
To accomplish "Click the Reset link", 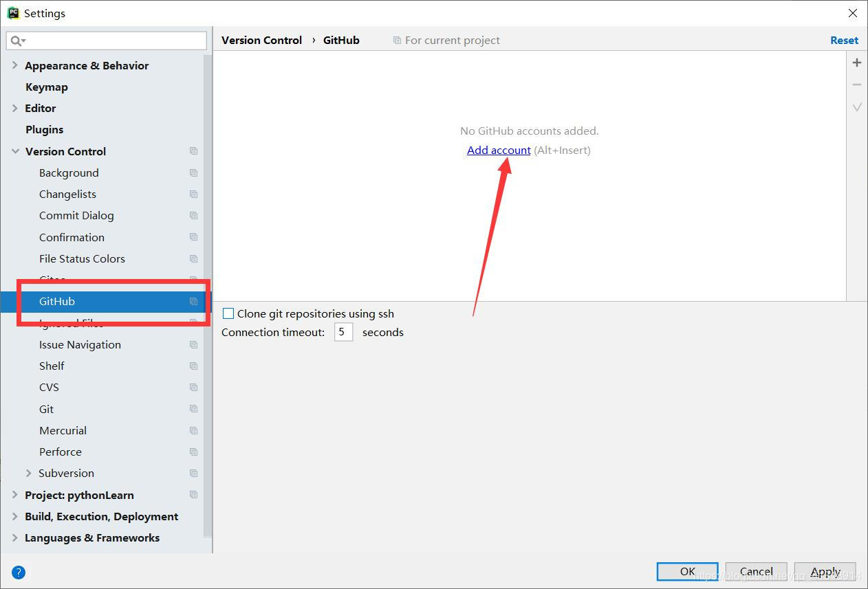I will tap(844, 41).
